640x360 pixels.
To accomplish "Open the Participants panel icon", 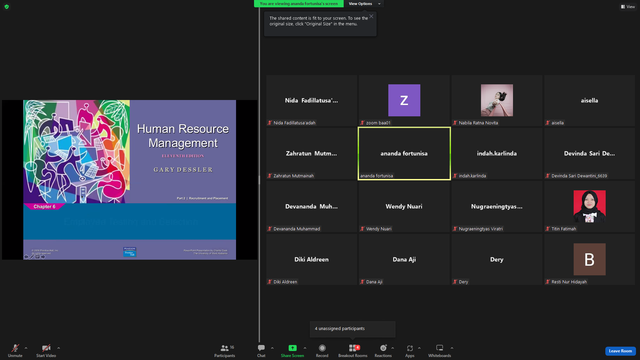I will pyautogui.click(x=224, y=348).
